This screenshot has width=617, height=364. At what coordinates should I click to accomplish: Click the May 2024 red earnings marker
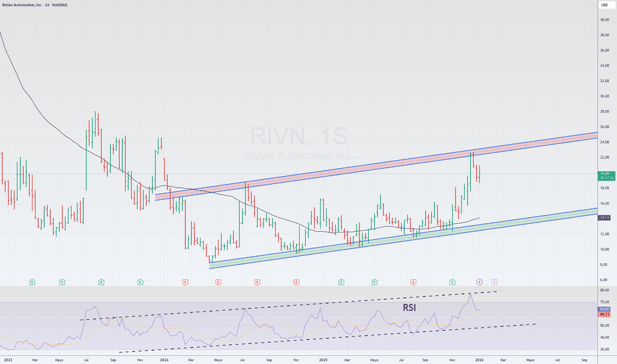[218, 282]
